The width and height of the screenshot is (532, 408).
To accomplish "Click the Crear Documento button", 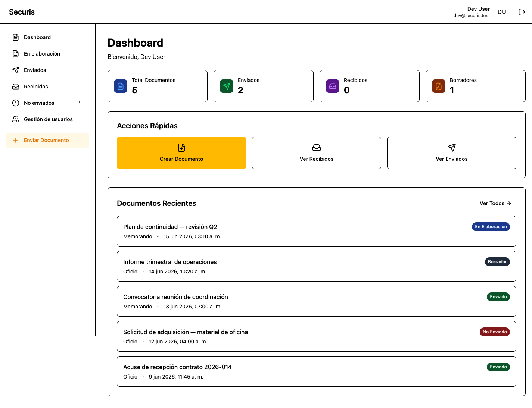I will (181, 153).
